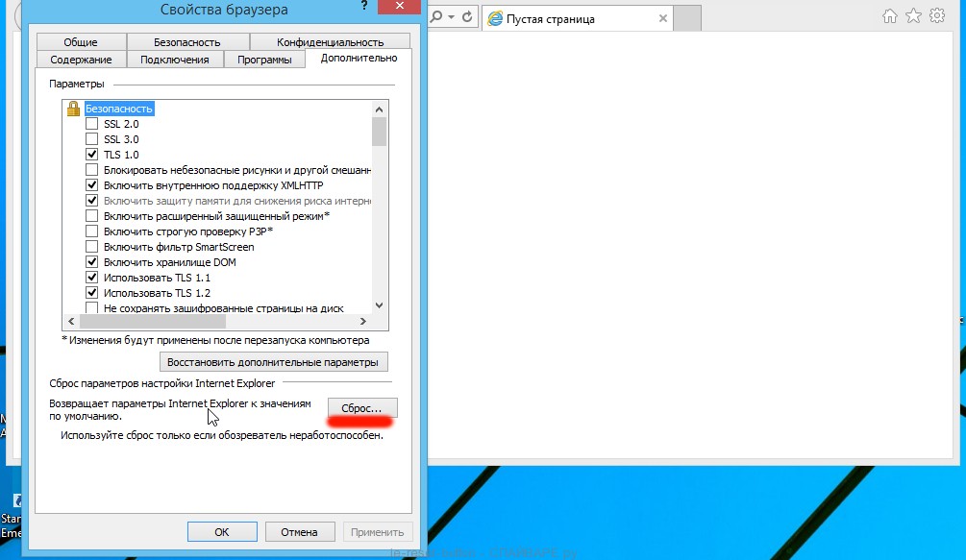The height and width of the screenshot is (560, 966).
Task: Open a new tab next to Пустая страница
Action: point(687,18)
